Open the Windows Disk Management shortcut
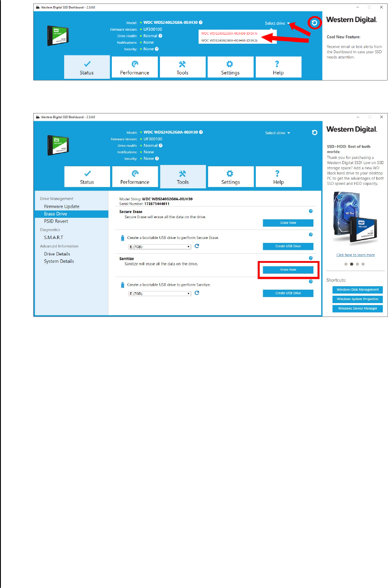The image size is (388, 588). point(358,290)
